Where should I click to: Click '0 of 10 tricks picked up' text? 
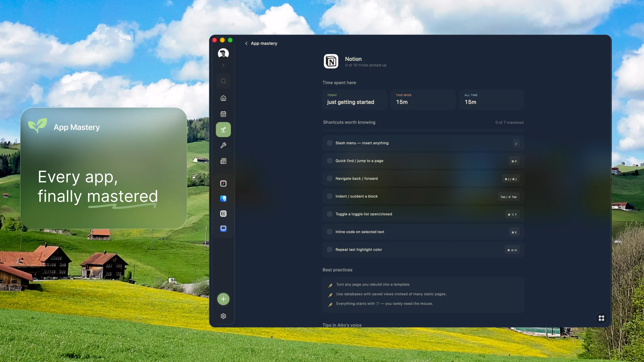366,65
